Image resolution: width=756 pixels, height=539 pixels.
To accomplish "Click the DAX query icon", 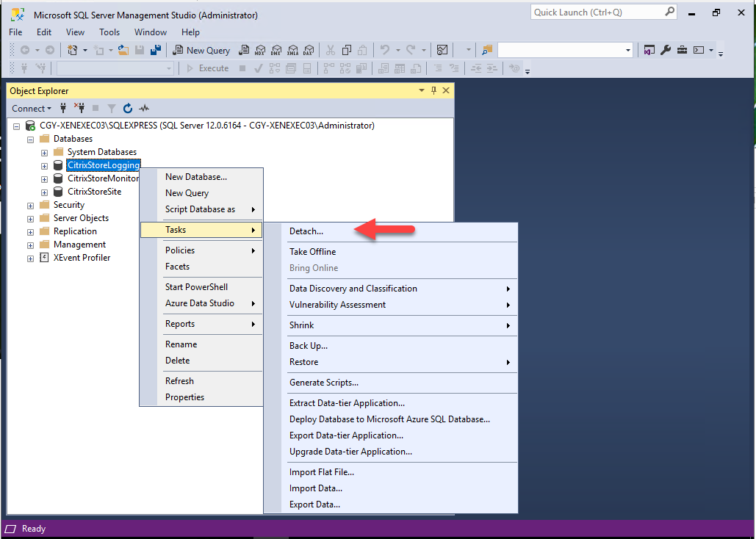I will pos(309,50).
